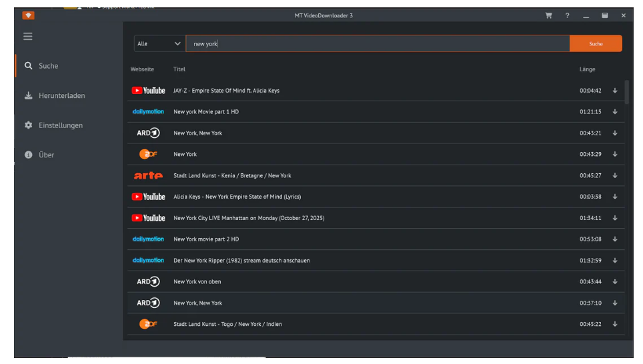Download ZDF New York 00:43:29
The height and width of the screenshot is (364, 643).
coord(615,154)
